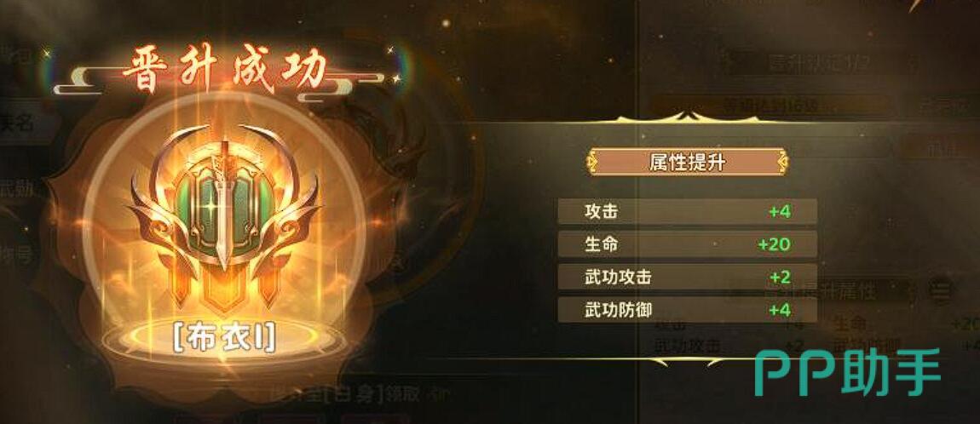This screenshot has width=980, height=424.
Task: Tap the green +20 value
Action: pos(774,244)
